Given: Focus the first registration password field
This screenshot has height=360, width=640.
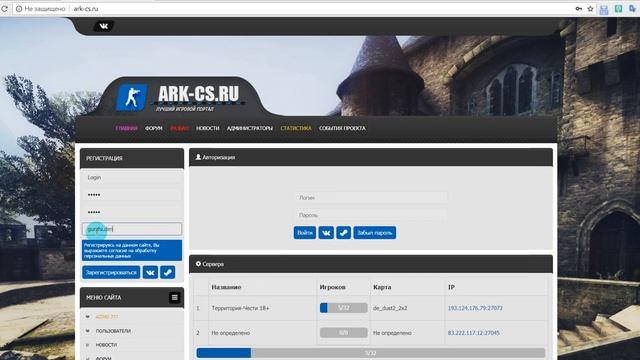Looking at the screenshot, I should tap(132, 195).
